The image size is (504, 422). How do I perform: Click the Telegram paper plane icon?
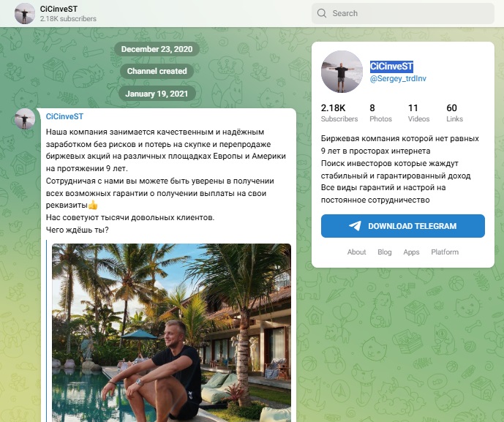[355, 226]
